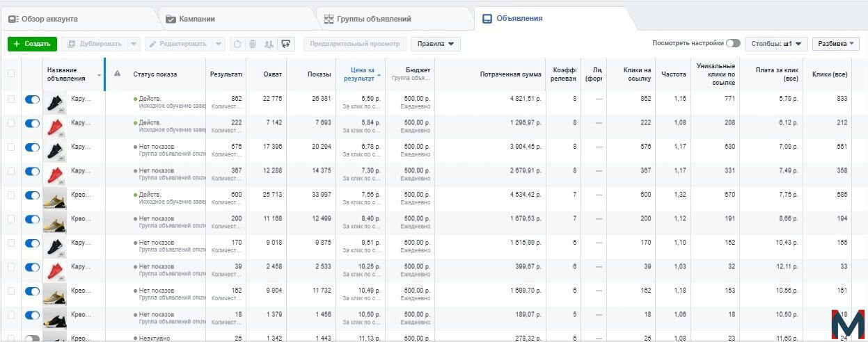868x342 pixels.
Task: Disable ad toggle in 4 534,42 р. row
Action: pyautogui.click(x=32, y=195)
